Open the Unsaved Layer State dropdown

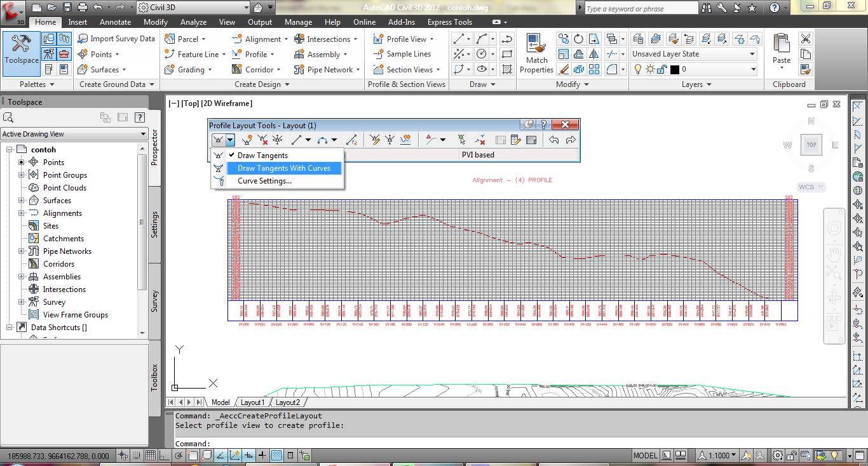(x=693, y=54)
